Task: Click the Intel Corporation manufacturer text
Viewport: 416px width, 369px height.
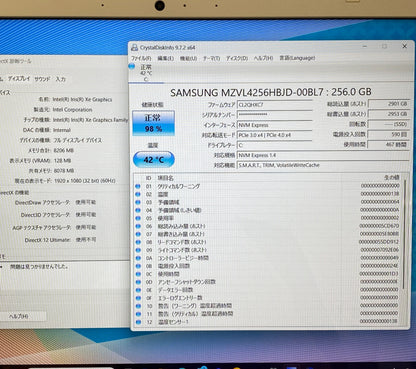Action: [x=72, y=110]
